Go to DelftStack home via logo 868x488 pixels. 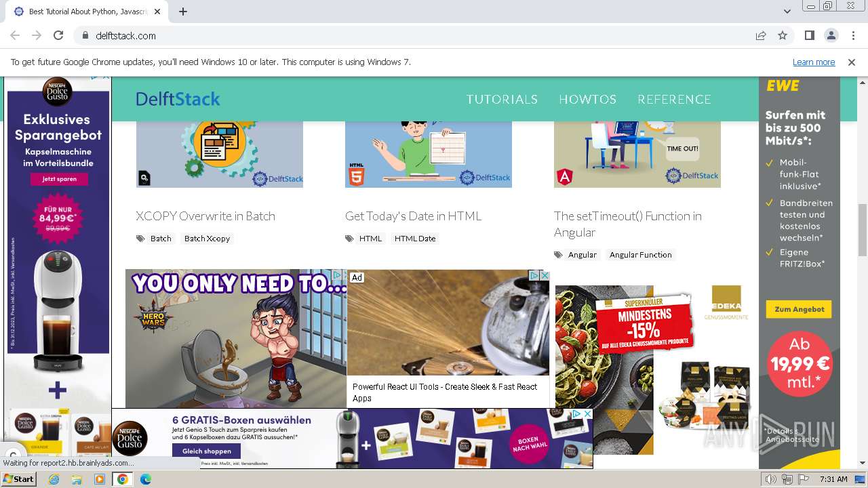pos(178,99)
